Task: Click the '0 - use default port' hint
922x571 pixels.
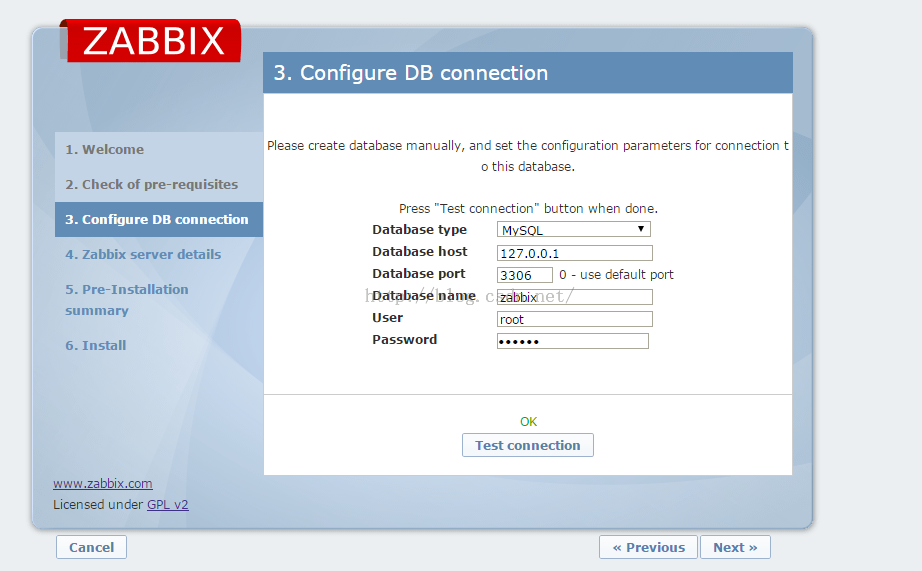Action: click(616, 275)
